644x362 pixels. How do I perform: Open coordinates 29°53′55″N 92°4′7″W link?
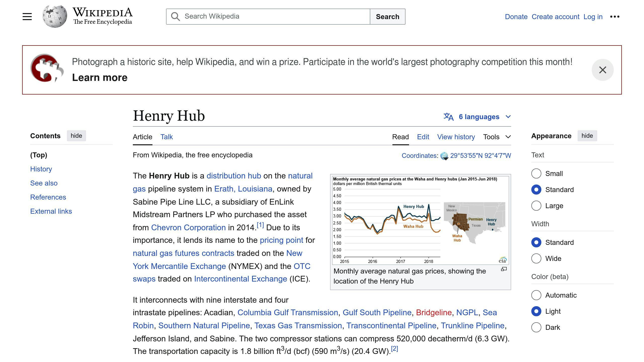[480, 156]
